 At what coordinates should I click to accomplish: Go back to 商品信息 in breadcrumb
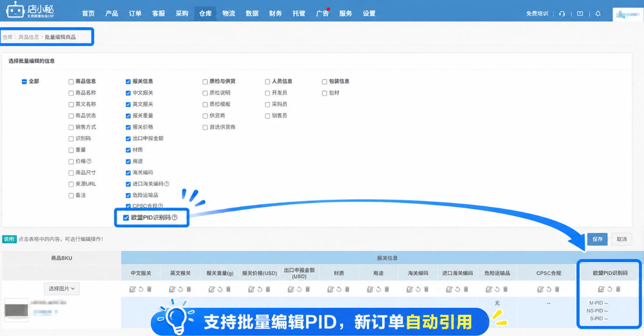29,37
